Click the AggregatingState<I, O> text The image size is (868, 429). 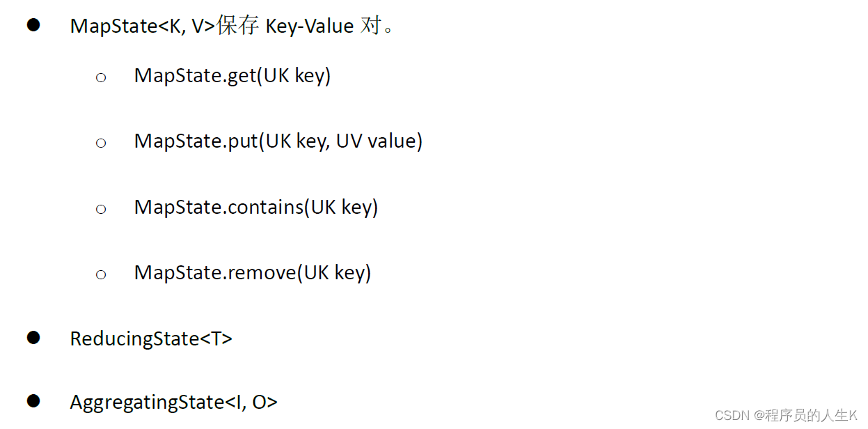(173, 402)
